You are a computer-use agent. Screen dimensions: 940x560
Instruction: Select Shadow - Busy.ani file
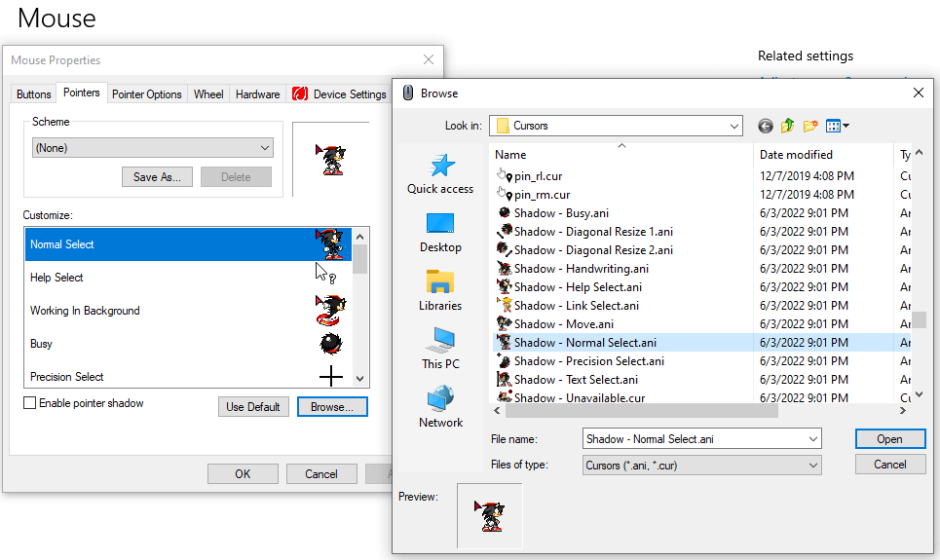[x=552, y=213]
